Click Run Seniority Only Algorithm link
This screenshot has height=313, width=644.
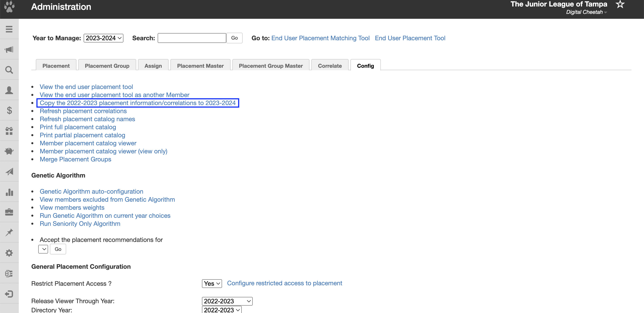(x=80, y=224)
